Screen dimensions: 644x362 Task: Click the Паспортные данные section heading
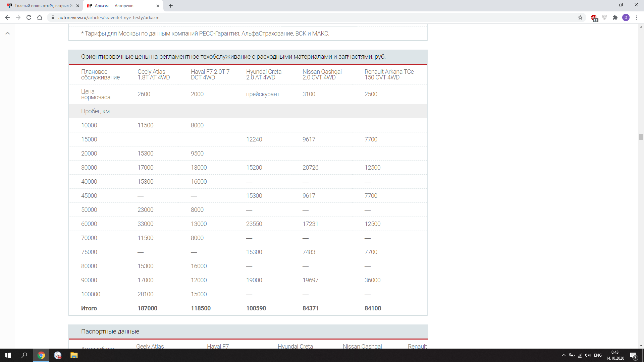110,331
